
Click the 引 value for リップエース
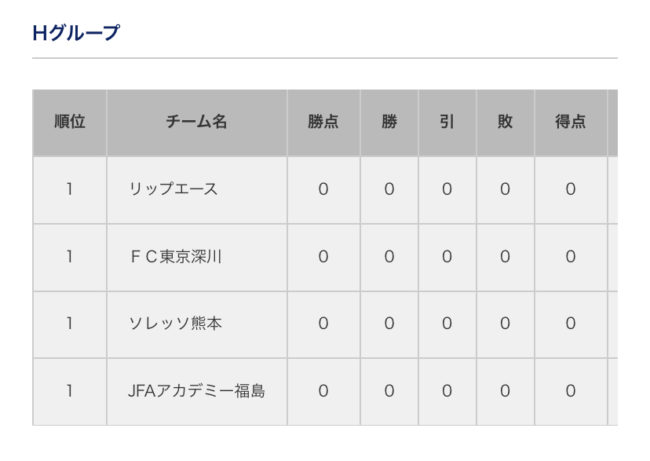[x=447, y=189]
